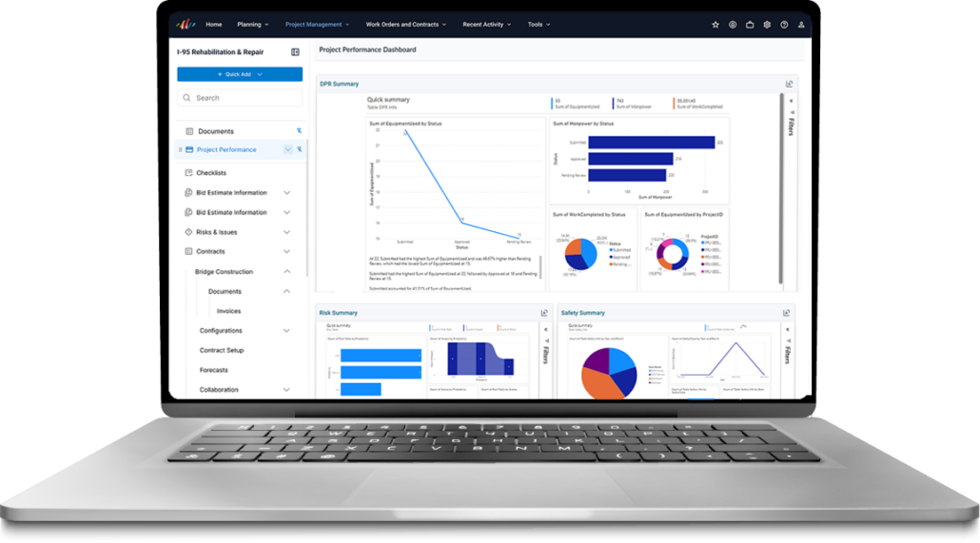Viewport: 980px width, 543px height.
Task: Expand the Safety Summary widget icon
Action: tap(787, 313)
